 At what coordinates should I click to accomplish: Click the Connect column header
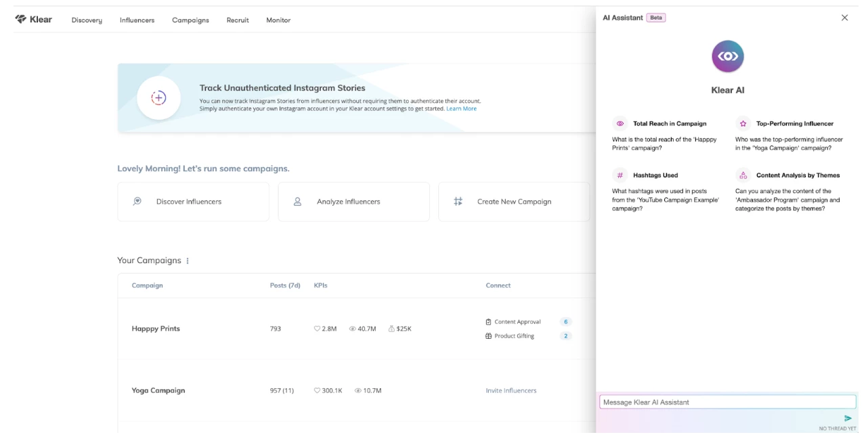click(498, 285)
